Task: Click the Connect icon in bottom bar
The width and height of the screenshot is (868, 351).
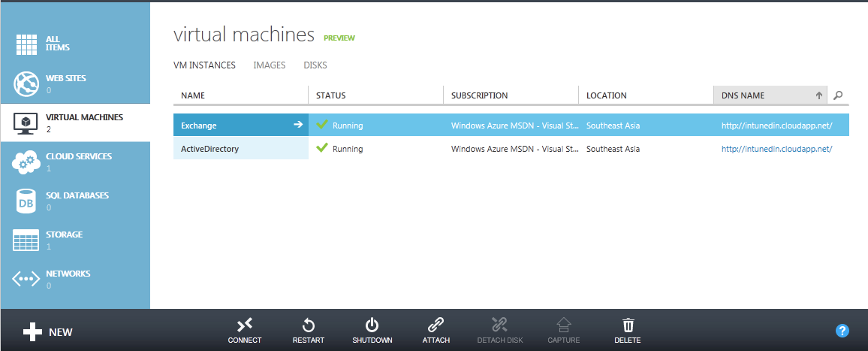Action: pos(245,325)
